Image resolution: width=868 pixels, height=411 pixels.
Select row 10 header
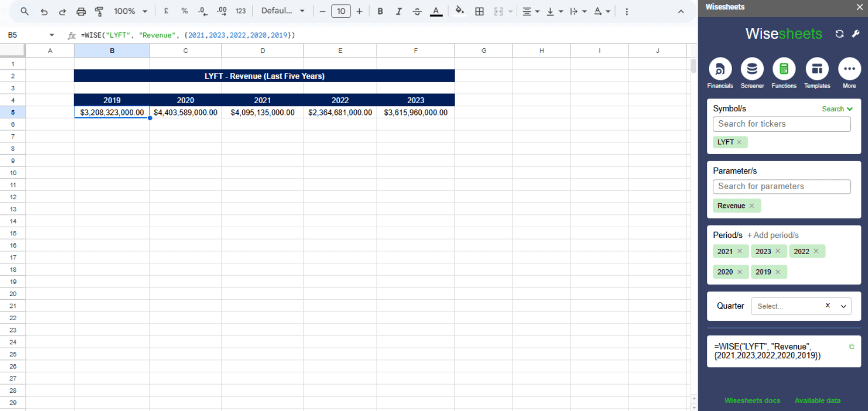tap(13, 173)
